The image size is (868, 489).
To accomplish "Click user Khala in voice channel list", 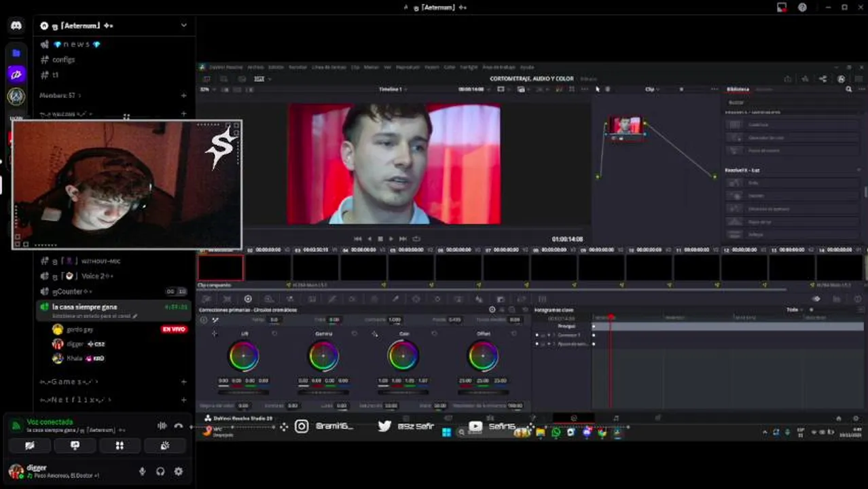I will tap(74, 359).
